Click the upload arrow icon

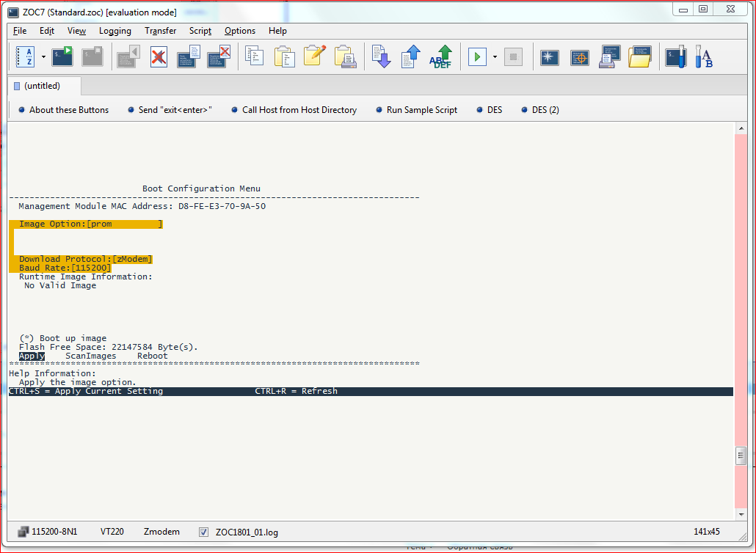411,57
